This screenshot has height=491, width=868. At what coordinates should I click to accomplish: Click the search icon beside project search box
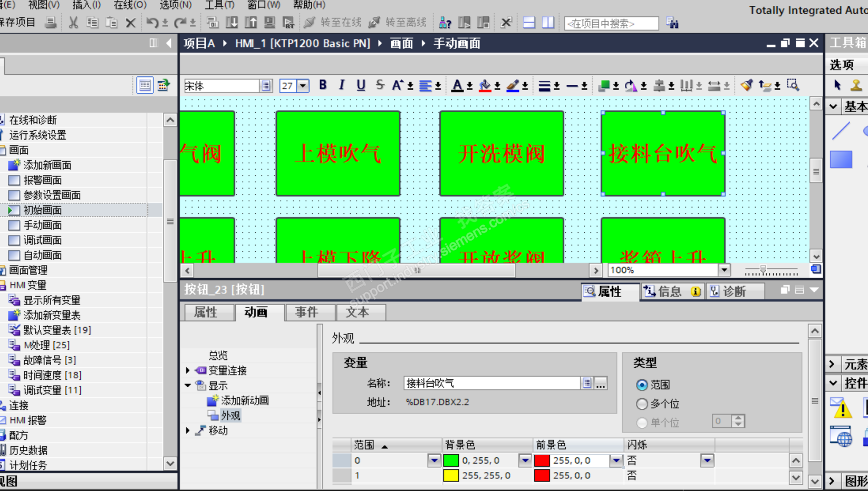click(672, 23)
